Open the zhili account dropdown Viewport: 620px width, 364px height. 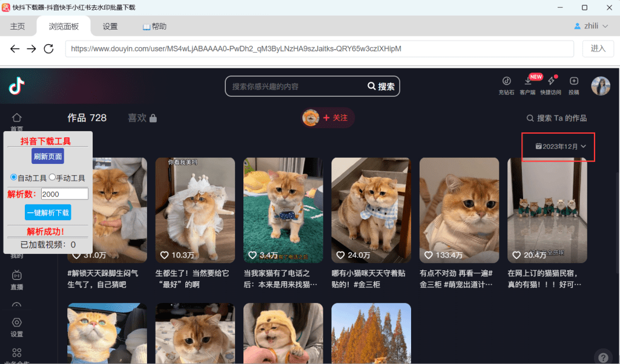point(591,26)
